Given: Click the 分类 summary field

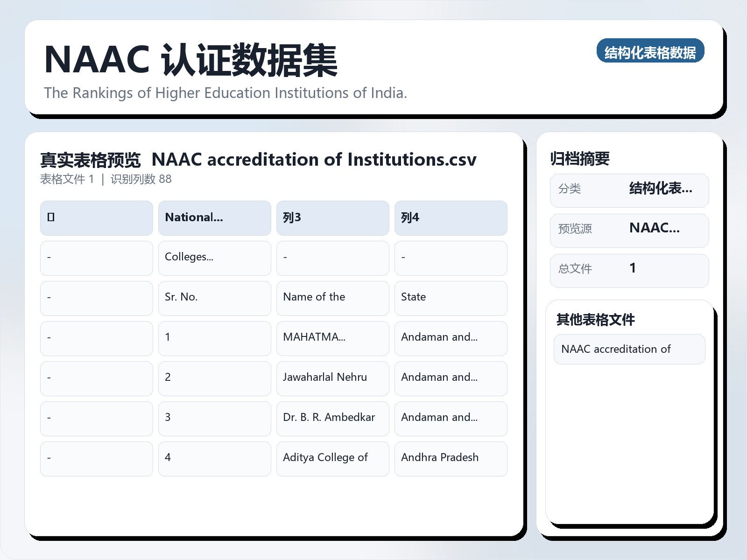Looking at the screenshot, I should pyautogui.click(x=629, y=190).
